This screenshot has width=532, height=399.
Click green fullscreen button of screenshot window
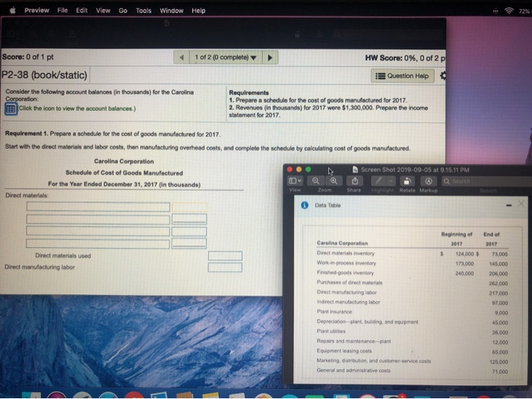(308, 169)
